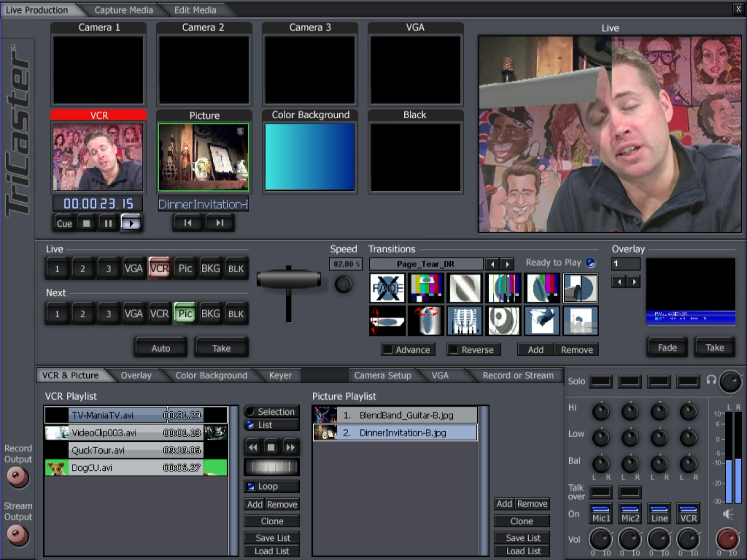747x560 pixels.
Task: Enable the Reverse checkbox
Action: pyautogui.click(x=453, y=349)
